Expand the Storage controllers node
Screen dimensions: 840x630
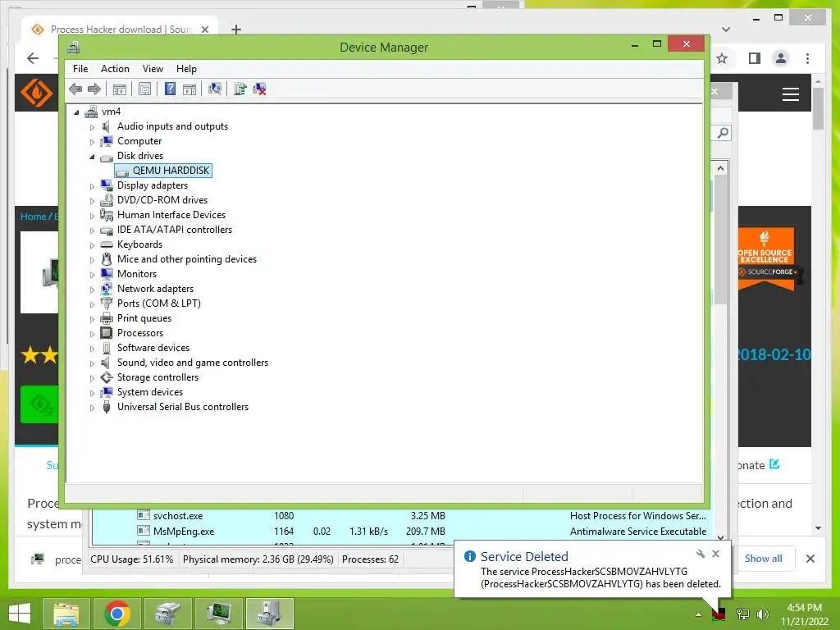pyautogui.click(x=92, y=378)
